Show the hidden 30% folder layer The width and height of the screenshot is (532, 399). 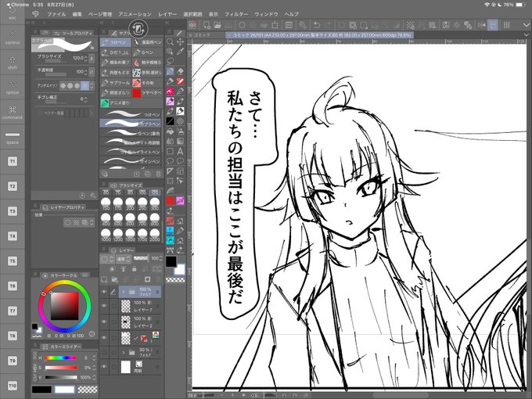pyautogui.click(x=104, y=352)
